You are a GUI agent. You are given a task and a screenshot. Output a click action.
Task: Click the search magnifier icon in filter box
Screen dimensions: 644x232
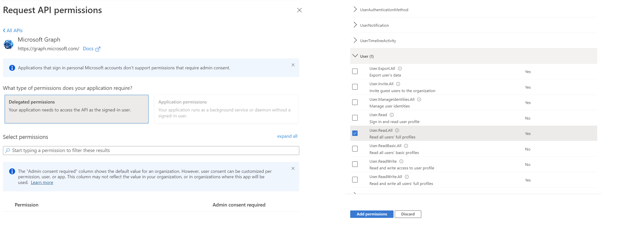pos(7,151)
